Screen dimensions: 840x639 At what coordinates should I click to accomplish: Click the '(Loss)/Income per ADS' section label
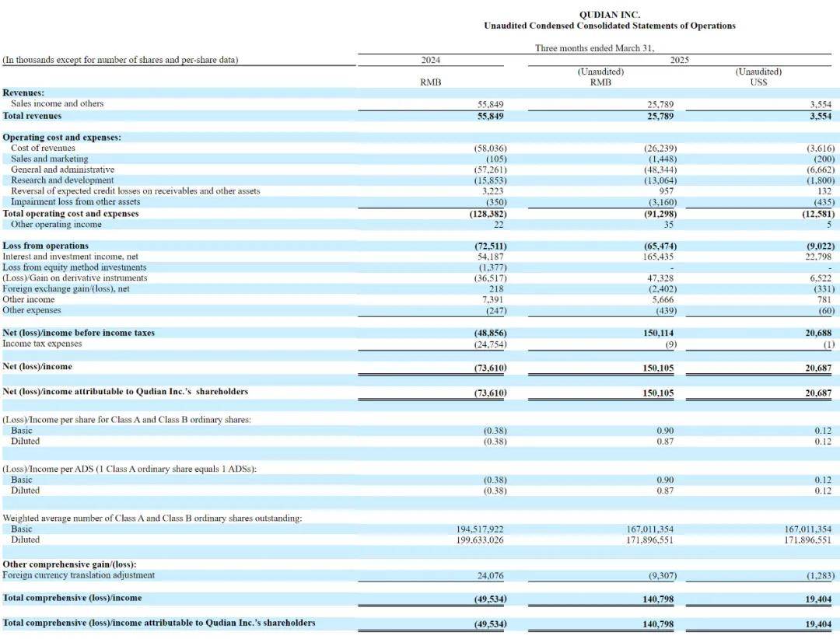(x=130, y=469)
